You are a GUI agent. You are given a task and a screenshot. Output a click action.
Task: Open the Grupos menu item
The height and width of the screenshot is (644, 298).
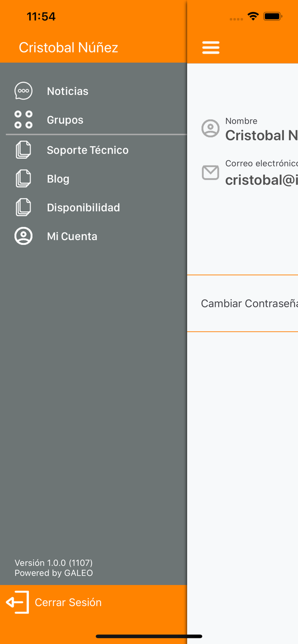pos(93,120)
